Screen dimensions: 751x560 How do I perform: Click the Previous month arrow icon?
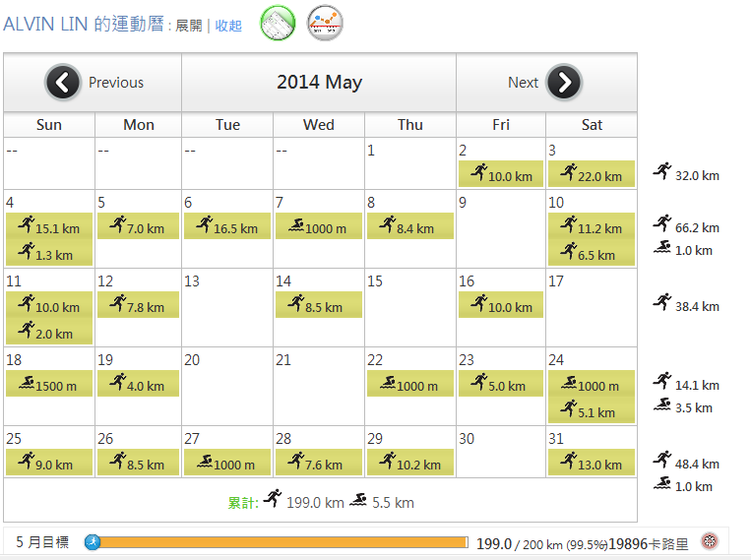(63, 83)
